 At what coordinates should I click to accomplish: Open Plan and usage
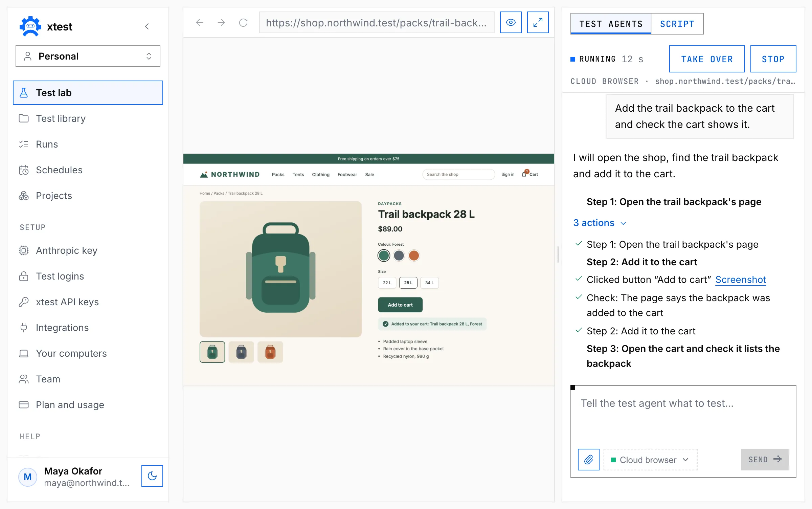click(x=88, y=405)
